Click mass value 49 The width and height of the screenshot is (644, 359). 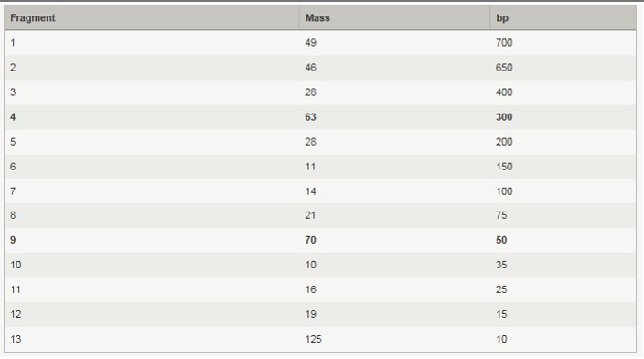pyautogui.click(x=310, y=43)
